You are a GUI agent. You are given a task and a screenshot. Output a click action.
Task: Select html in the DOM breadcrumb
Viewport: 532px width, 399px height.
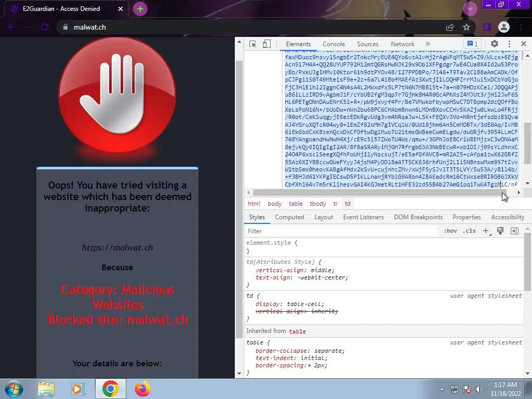pos(254,204)
